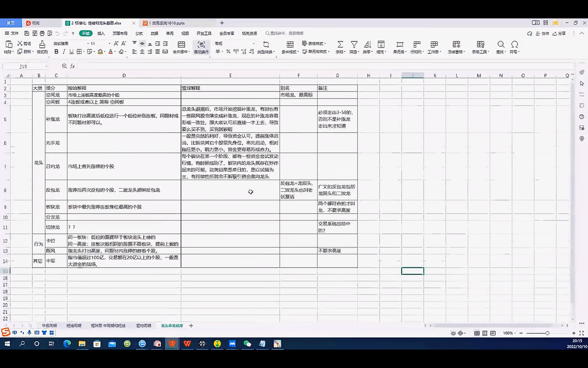The width and height of the screenshot is (588, 368).
Task: Toggle the Wrap Text button
Action: click(x=201, y=47)
